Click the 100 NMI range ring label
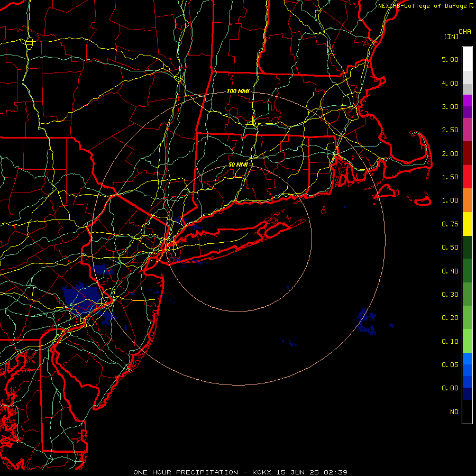Screen dimensions: 476x476 (238, 91)
